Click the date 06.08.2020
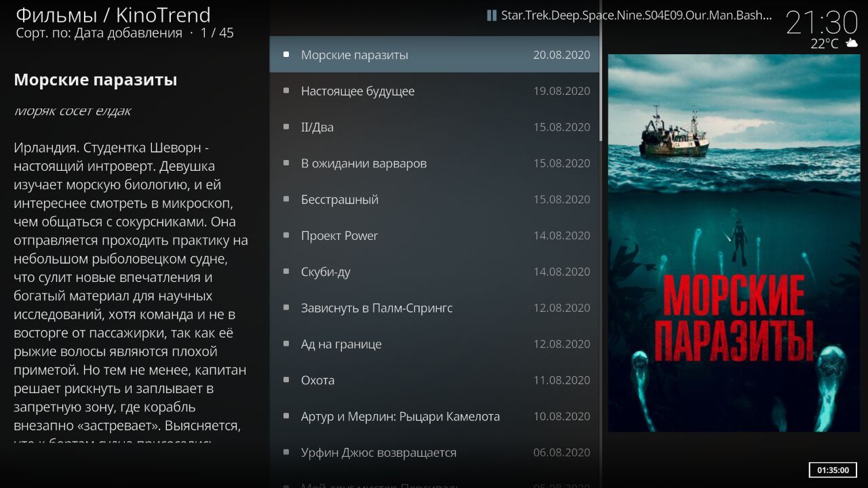The image size is (868, 488). coord(561,452)
